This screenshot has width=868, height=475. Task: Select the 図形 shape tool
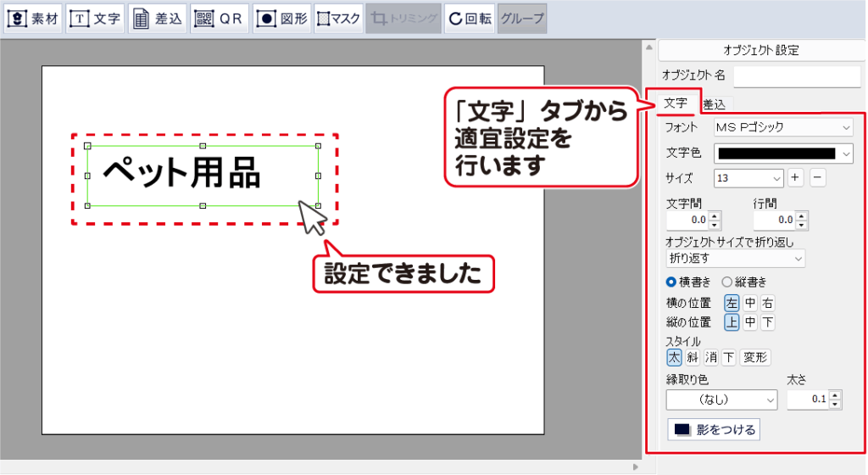(x=282, y=18)
